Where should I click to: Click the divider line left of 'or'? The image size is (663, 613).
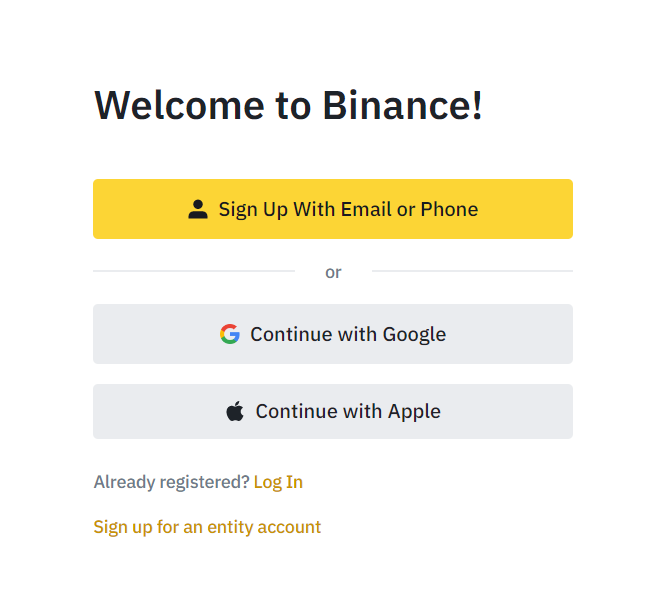coord(194,271)
